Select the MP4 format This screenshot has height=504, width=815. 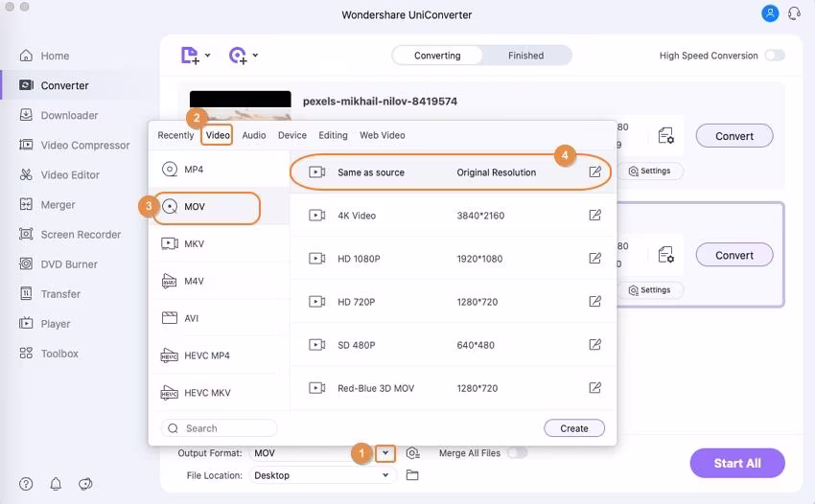(219, 170)
